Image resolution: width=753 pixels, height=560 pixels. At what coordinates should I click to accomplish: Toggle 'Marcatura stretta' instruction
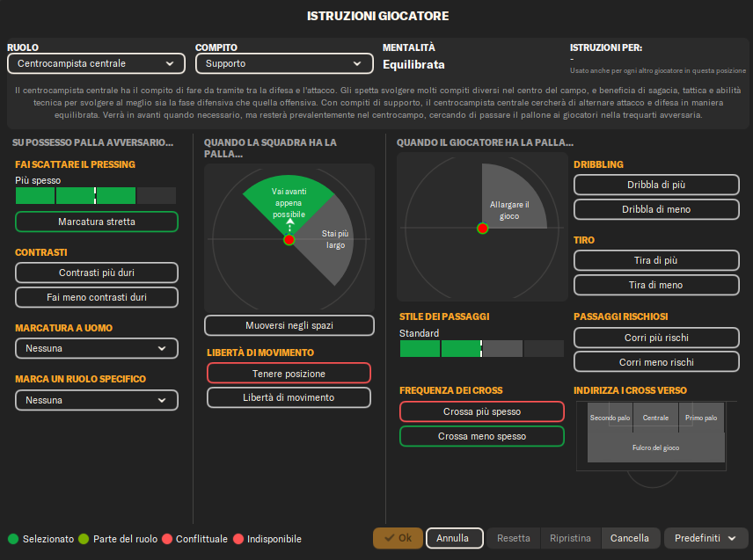[97, 222]
